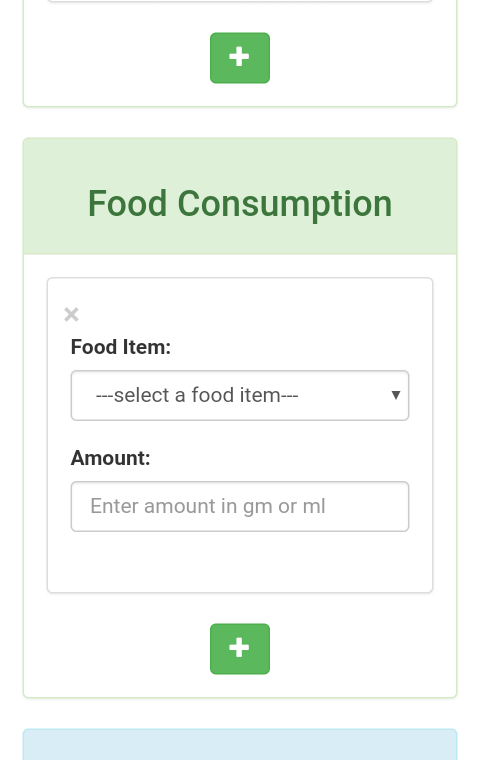The height and width of the screenshot is (760, 480).
Task: Click the white plus glyph in the upper green button
Action: (x=239, y=57)
